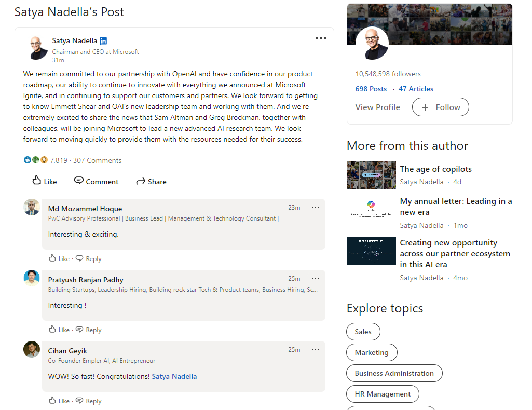532x410 pixels.
Task: Reply to Pratyush Ranjan Padhy's comment
Action: 89,330
